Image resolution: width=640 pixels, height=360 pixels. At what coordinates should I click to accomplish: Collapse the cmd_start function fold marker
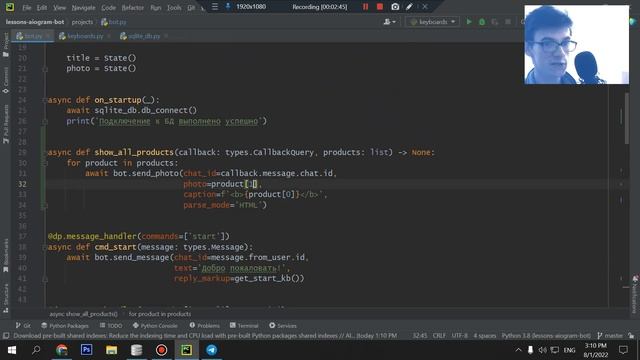(45, 247)
